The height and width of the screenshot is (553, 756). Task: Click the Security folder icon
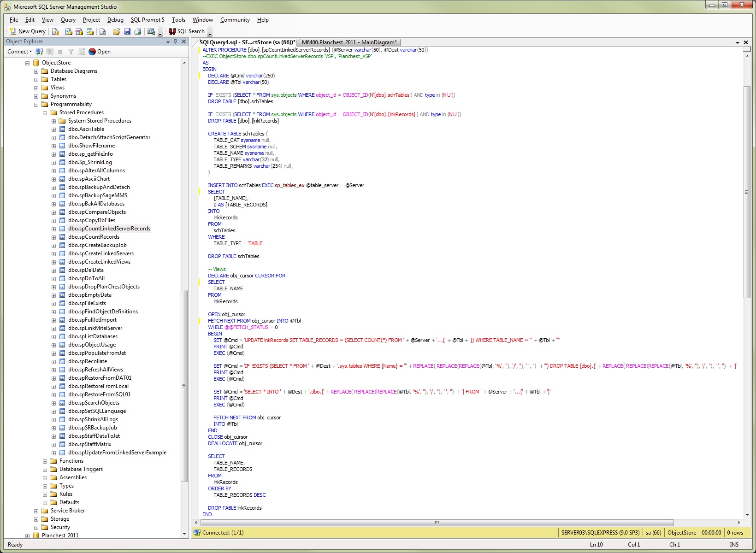[x=45, y=527]
